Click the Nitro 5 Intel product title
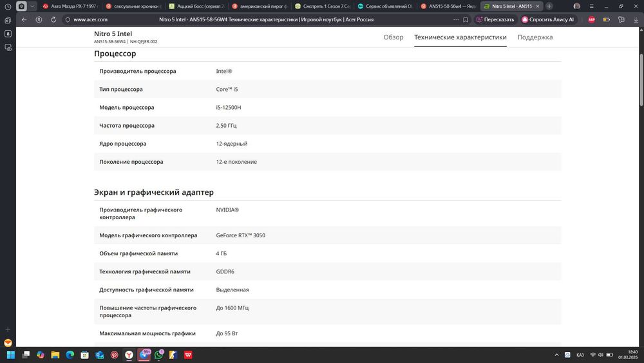Screen dimensions: 644x363 113,34
